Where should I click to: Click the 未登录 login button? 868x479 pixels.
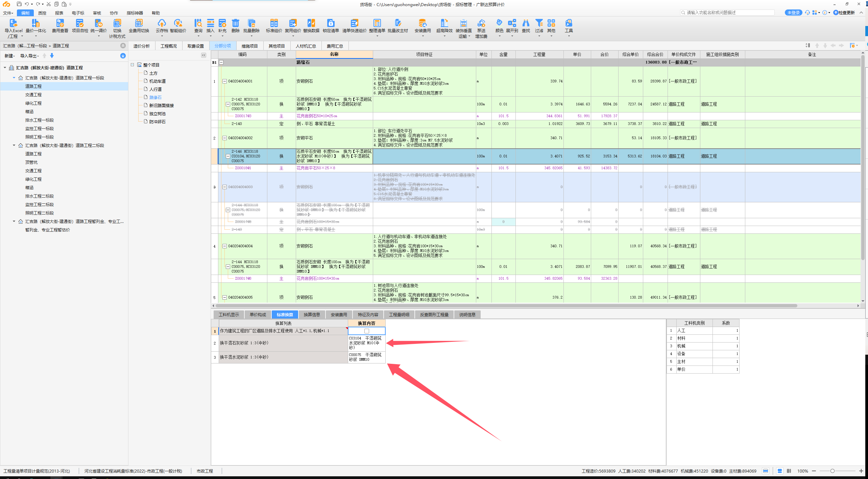pos(793,12)
